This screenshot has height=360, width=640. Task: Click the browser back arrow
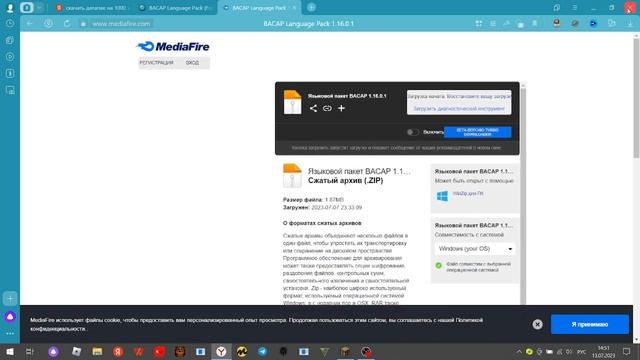[29, 24]
